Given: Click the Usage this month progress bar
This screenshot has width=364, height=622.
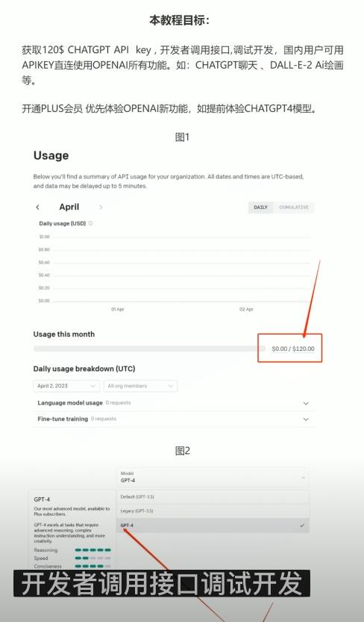Looking at the screenshot, I should (x=149, y=349).
